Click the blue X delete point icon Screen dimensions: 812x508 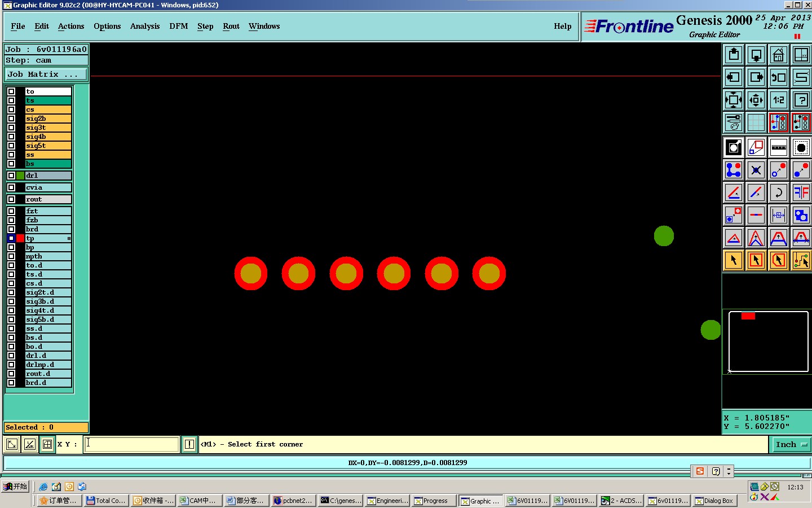coord(756,170)
